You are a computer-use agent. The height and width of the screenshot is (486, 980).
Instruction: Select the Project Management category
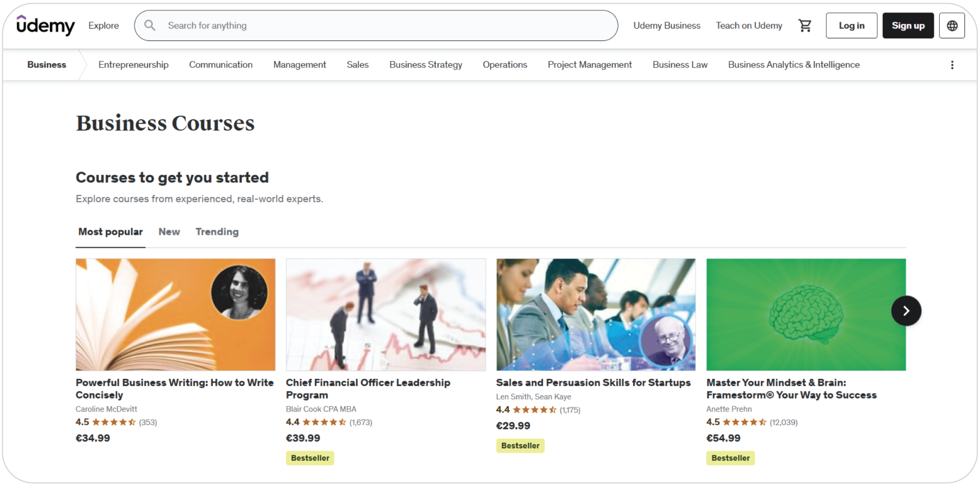click(x=590, y=64)
